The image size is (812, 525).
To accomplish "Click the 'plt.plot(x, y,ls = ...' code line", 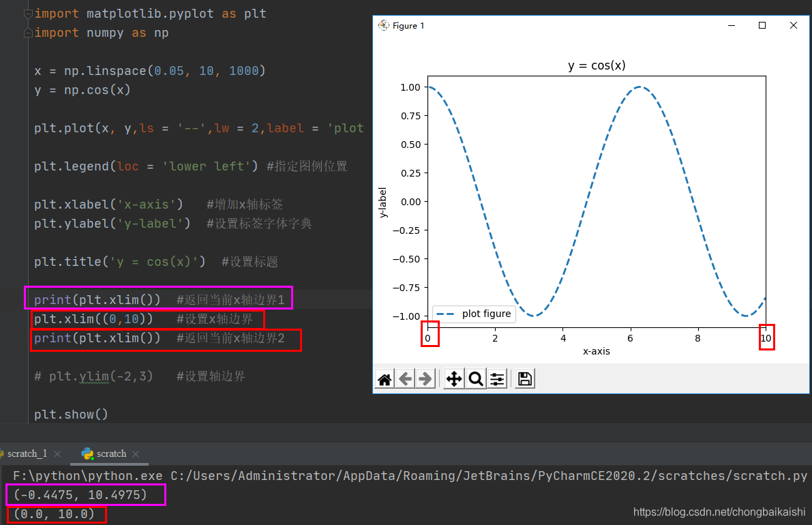I will 199,128.
